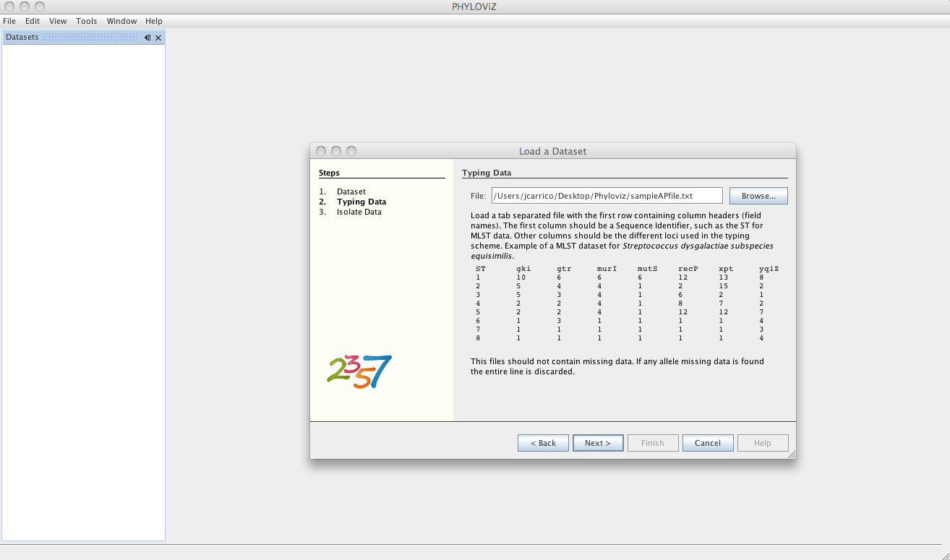Minimize the Datasets panel with the arrow icon

pos(147,38)
